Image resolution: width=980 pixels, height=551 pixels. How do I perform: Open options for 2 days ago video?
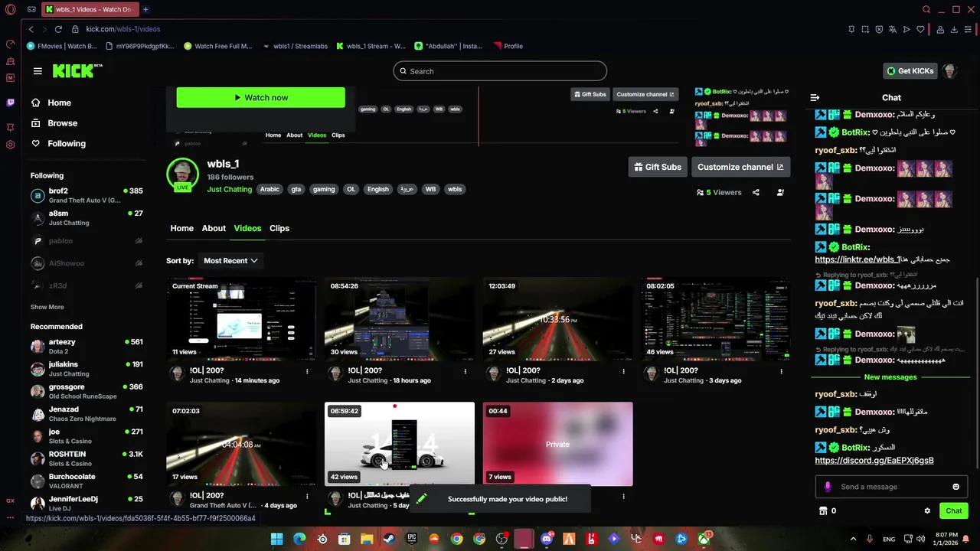pyautogui.click(x=623, y=371)
